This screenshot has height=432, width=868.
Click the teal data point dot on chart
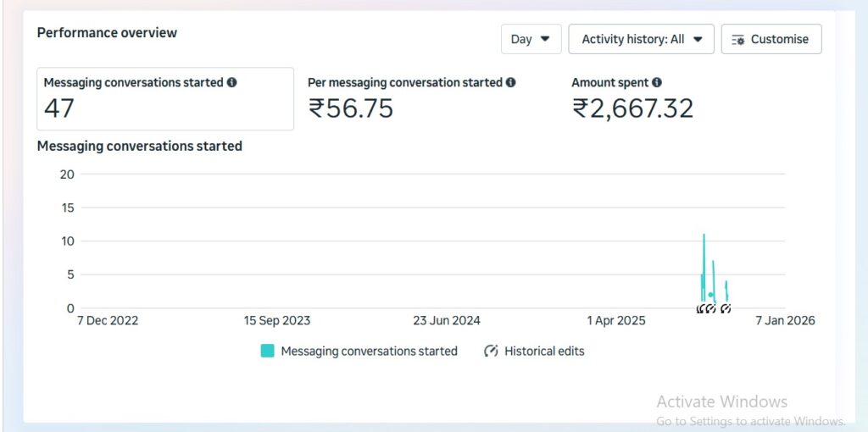coord(710,295)
